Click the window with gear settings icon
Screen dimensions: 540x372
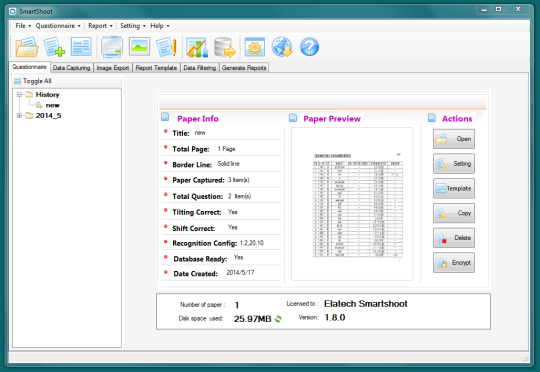pos(255,47)
